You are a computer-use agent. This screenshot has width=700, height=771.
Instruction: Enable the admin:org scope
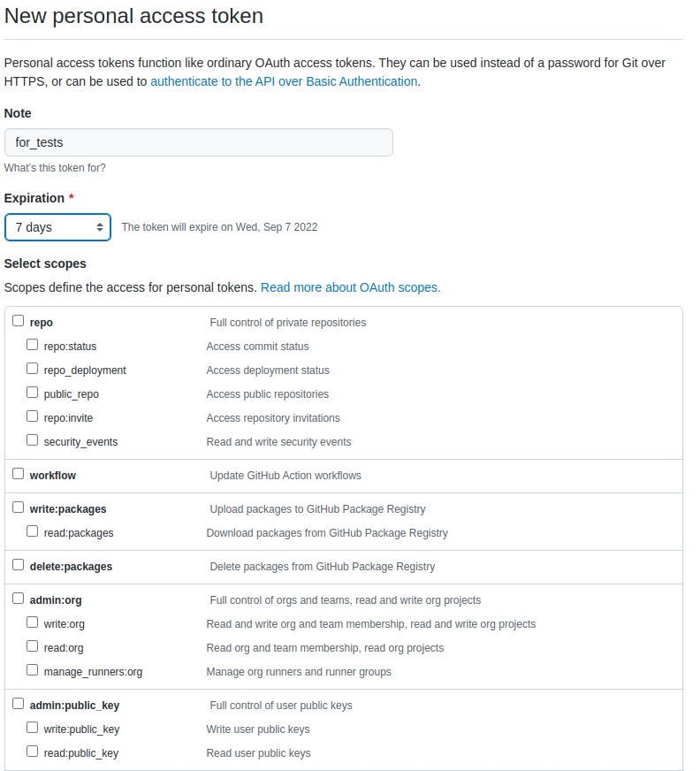click(x=18, y=598)
